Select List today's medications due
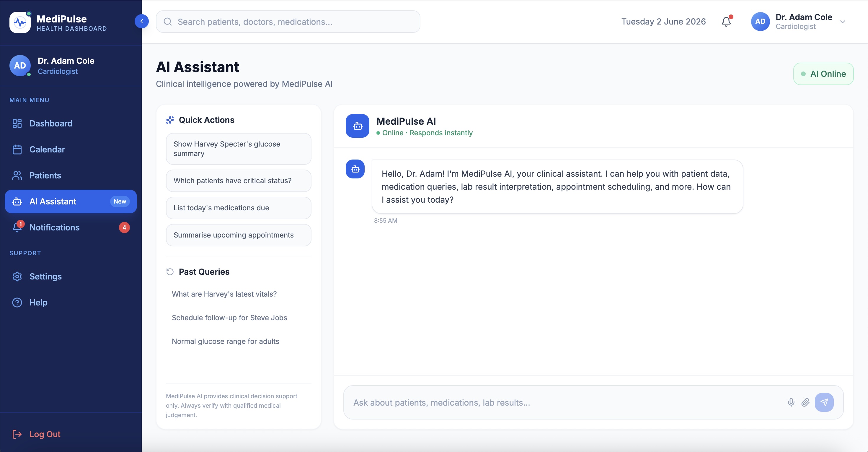The width and height of the screenshot is (868, 452). pos(239,208)
